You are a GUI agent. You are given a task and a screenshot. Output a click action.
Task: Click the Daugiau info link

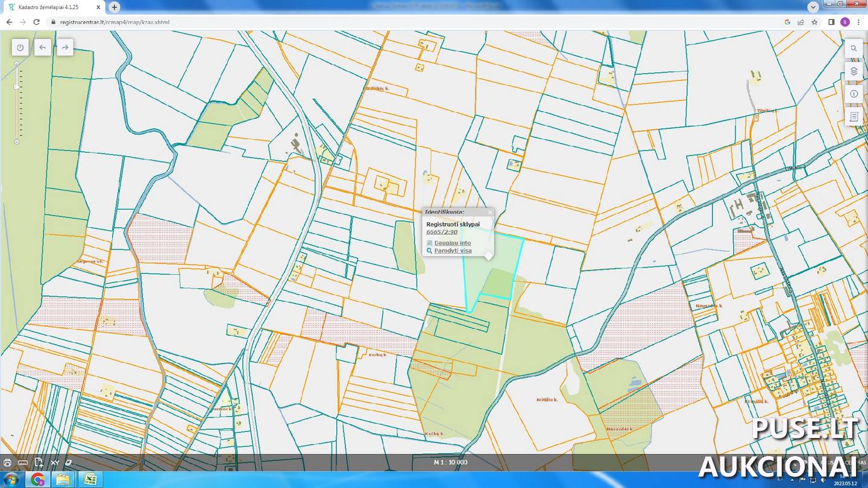453,243
